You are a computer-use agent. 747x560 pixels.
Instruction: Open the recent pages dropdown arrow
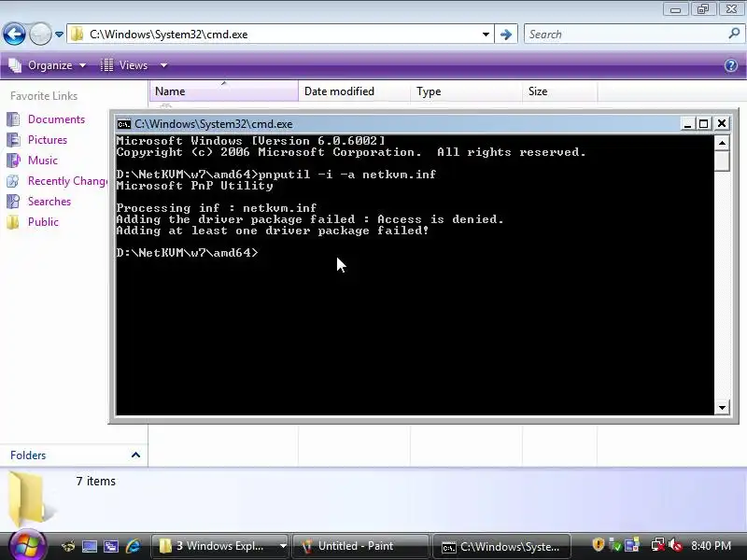(59, 35)
